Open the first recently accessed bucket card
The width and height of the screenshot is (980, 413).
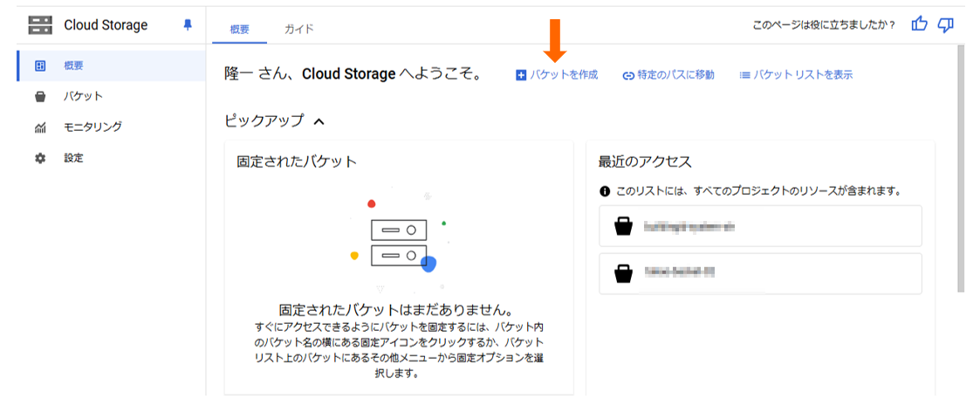761,226
